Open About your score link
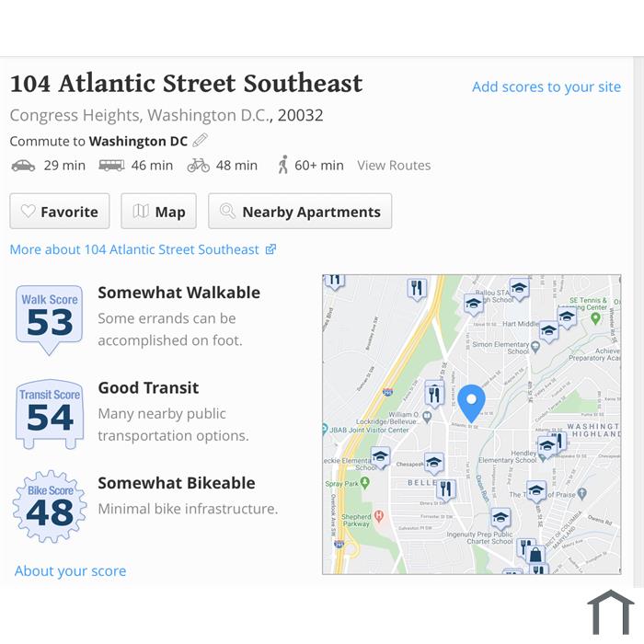 click(x=70, y=571)
